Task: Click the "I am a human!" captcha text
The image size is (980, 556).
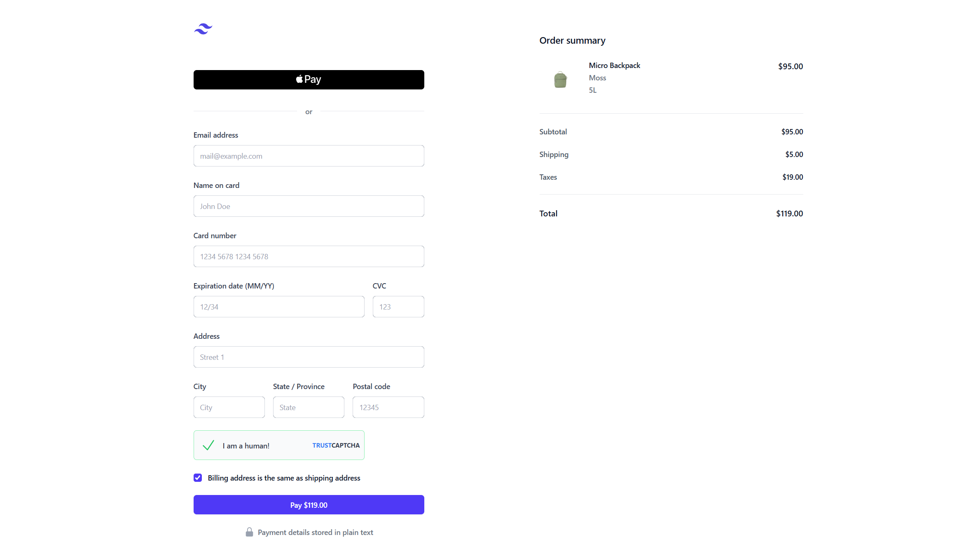Action: coord(246,446)
